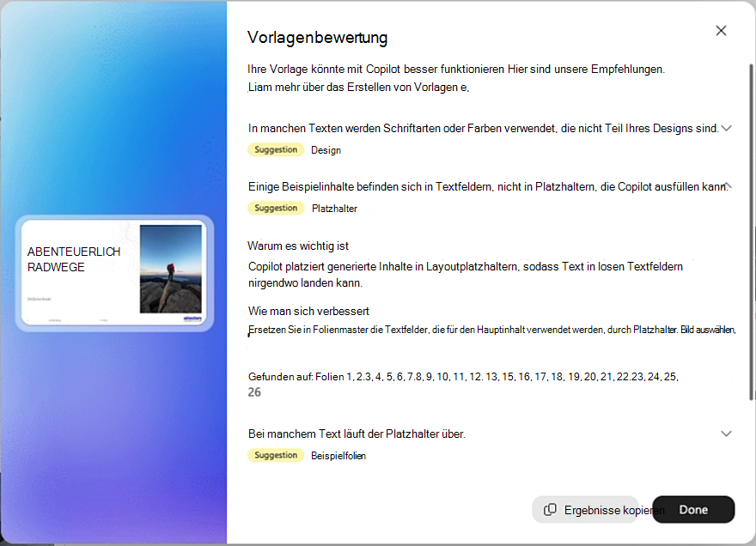Click Suggestion badge beside Beispielfolien

pos(276,455)
